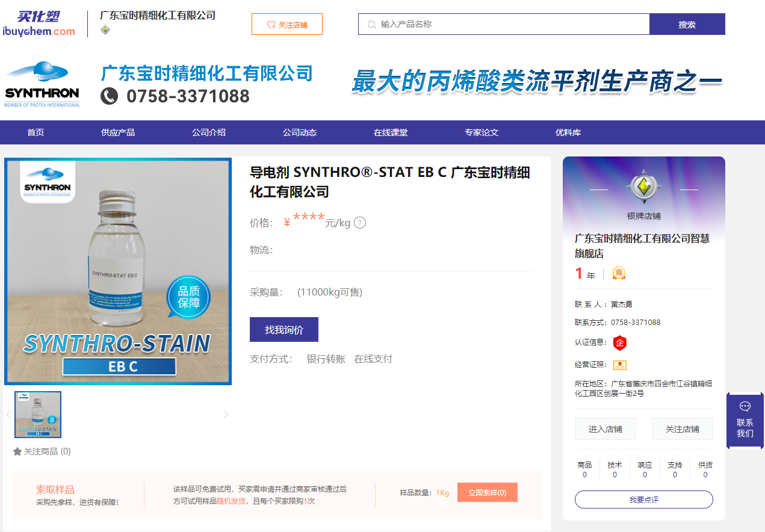Click the masked price ¥****
This screenshot has height=532, width=765.
304,221
